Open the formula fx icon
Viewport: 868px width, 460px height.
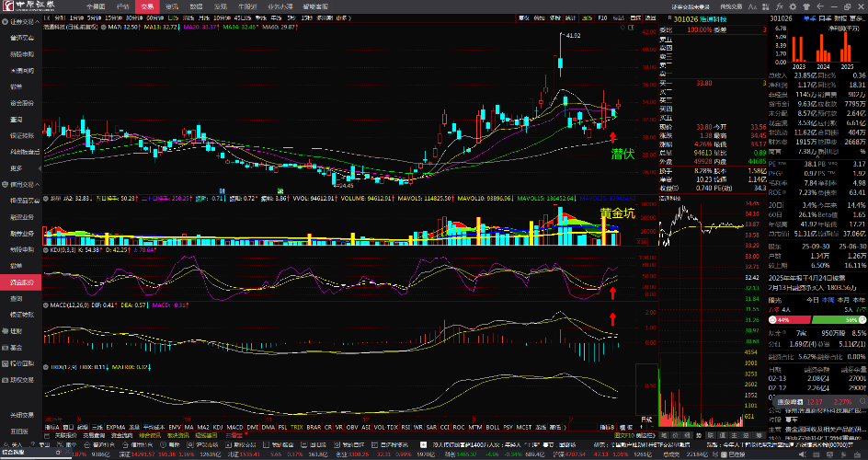[x=779, y=6]
